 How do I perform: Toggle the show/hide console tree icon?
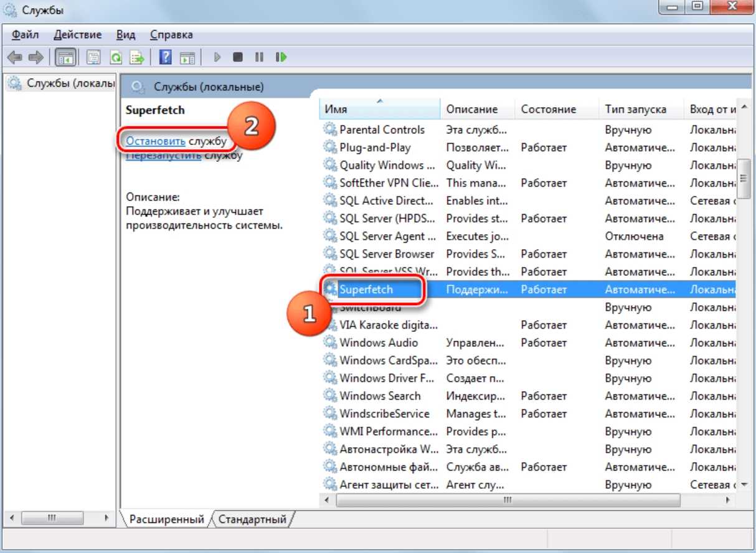tap(65, 57)
